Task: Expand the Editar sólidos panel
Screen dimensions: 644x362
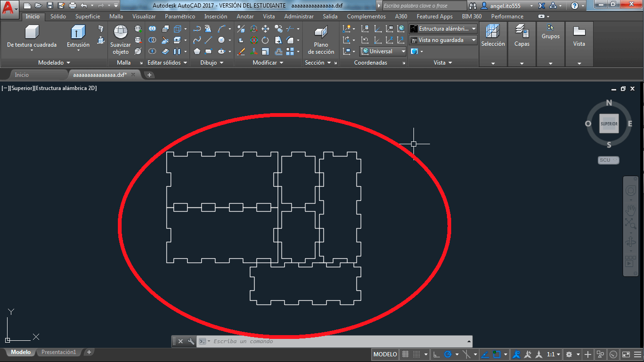Action: point(167,63)
